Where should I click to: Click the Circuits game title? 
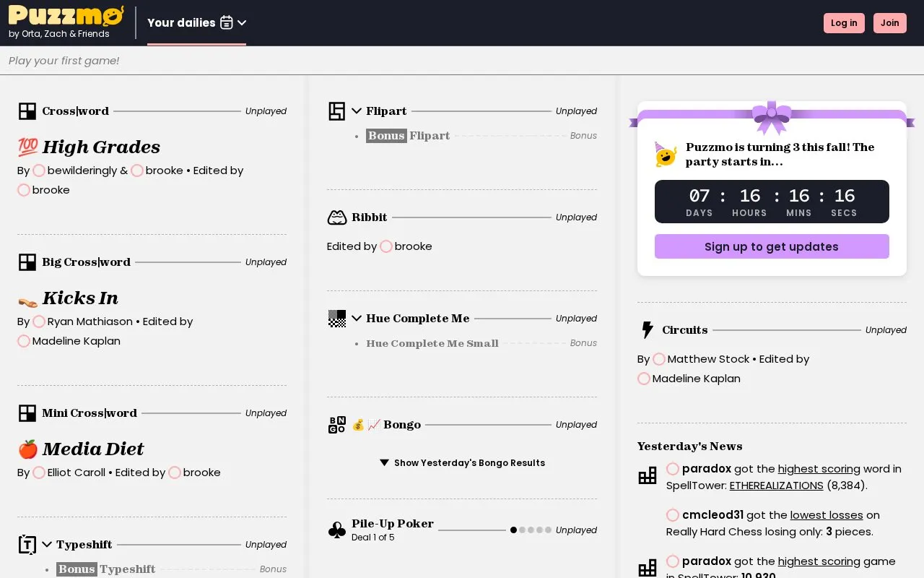click(685, 330)
